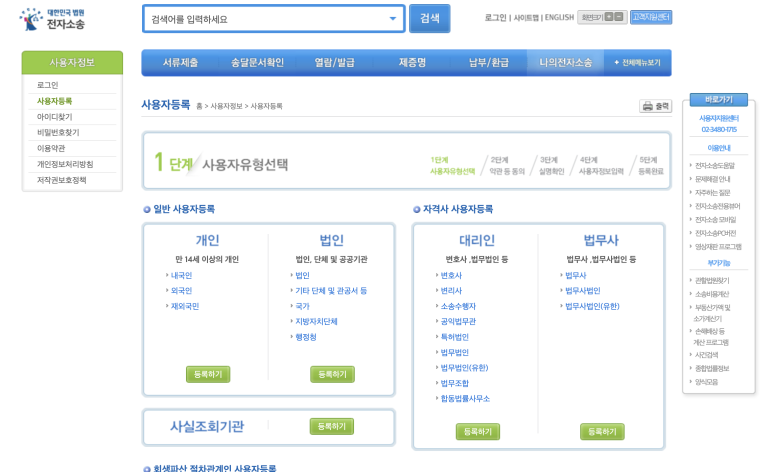Open 영상재판 프로그램 quick link

tap(718, 247)
